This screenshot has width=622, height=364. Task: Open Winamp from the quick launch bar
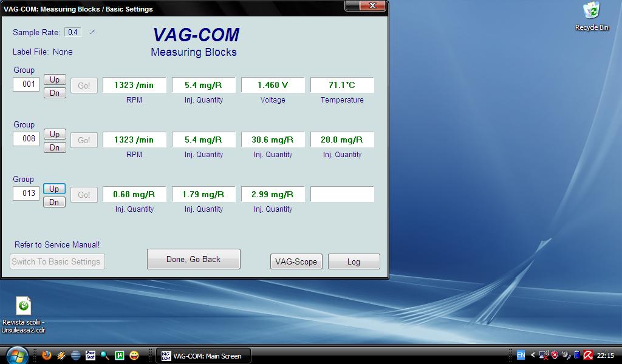[61, 356]
